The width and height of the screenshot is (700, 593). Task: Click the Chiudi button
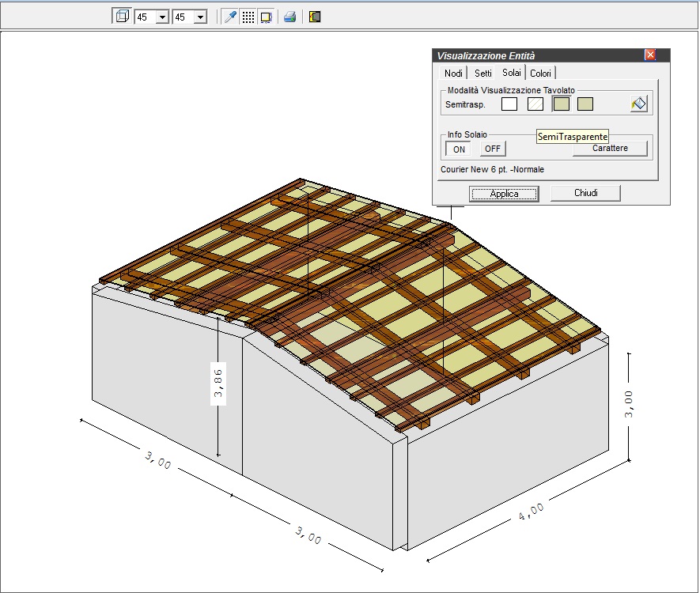pos(586,193)
